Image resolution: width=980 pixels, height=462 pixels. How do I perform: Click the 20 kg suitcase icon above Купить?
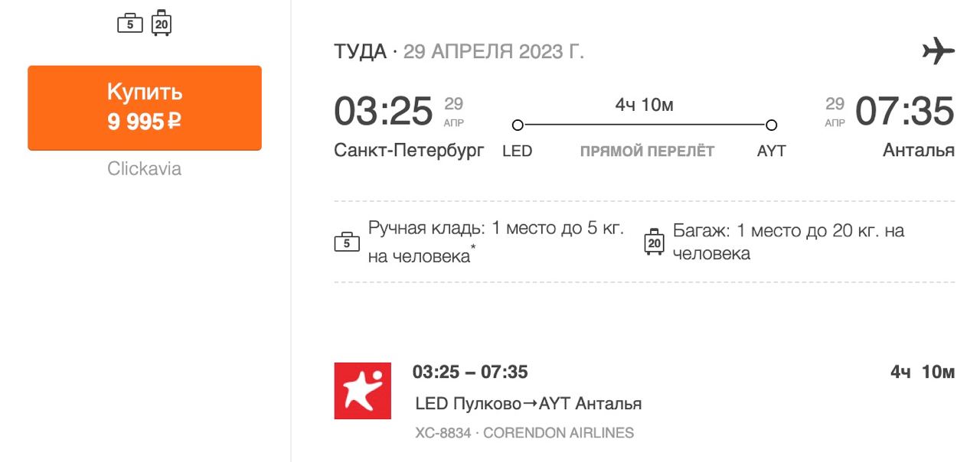[161, 24]
